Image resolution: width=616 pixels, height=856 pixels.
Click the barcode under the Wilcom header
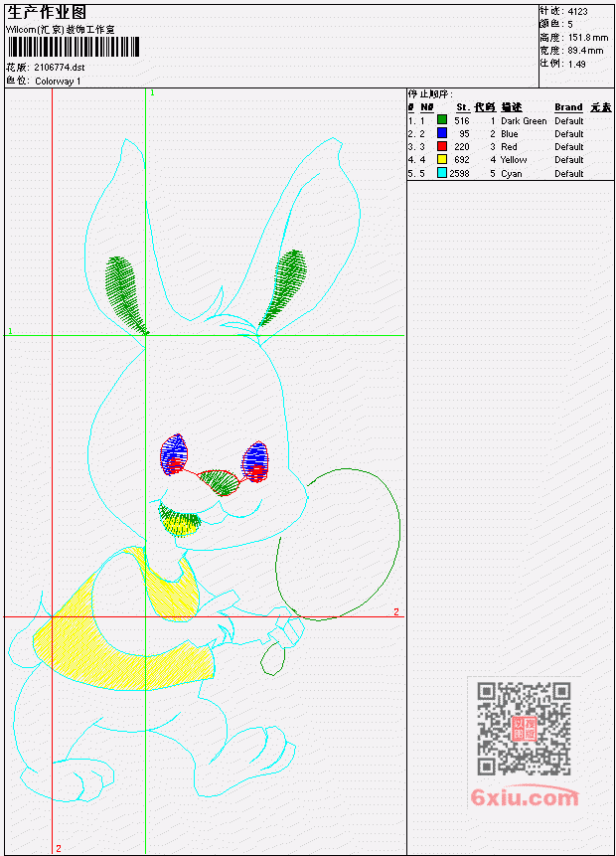tap(74, 47)
